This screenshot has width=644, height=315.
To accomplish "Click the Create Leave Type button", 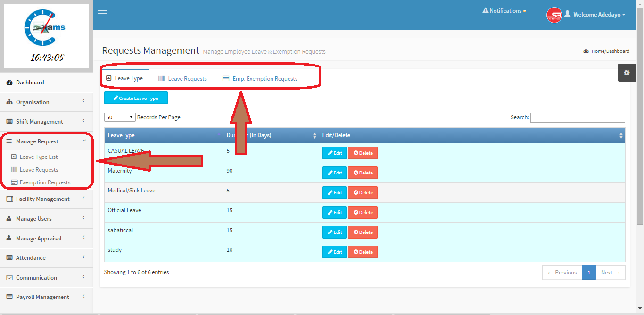I will (x=136, y=98).
